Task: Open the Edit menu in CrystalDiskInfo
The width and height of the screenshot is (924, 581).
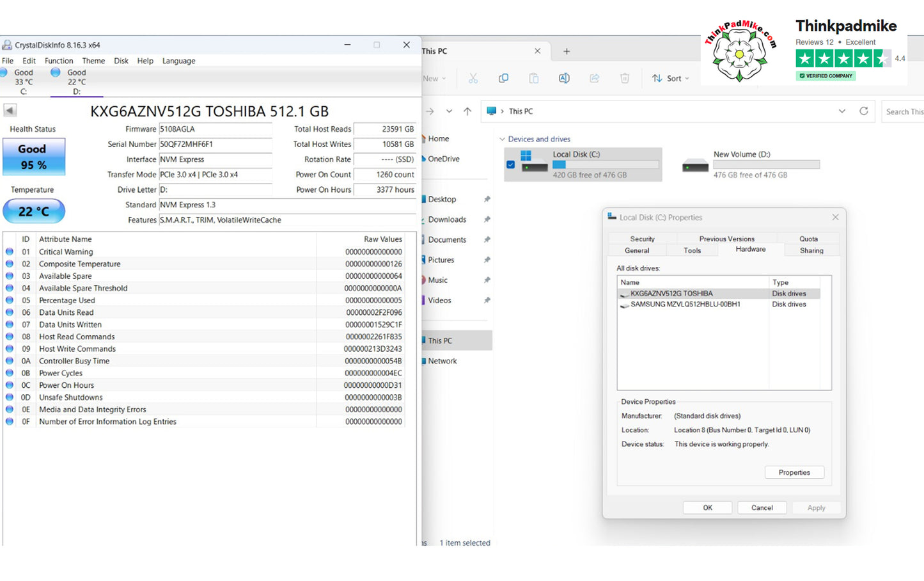Action: point(29,61)
